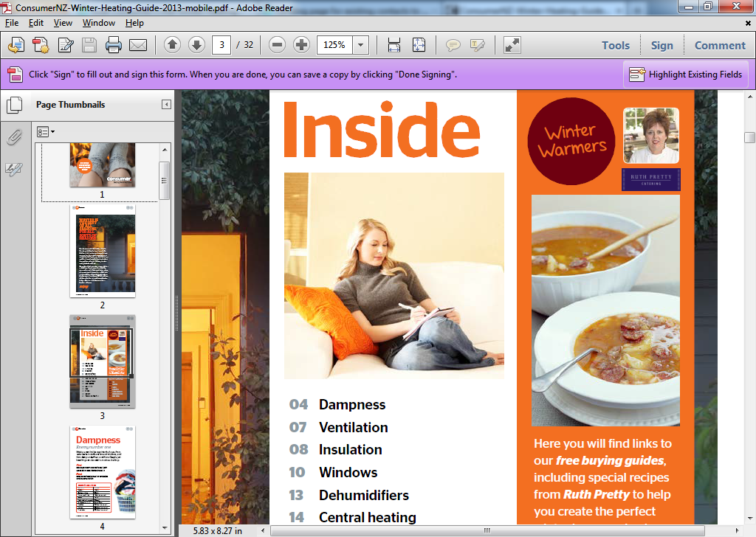Click the page size 5.83 x 8.27 in
This screenshot has height=537, width=756.
(218, 531)
